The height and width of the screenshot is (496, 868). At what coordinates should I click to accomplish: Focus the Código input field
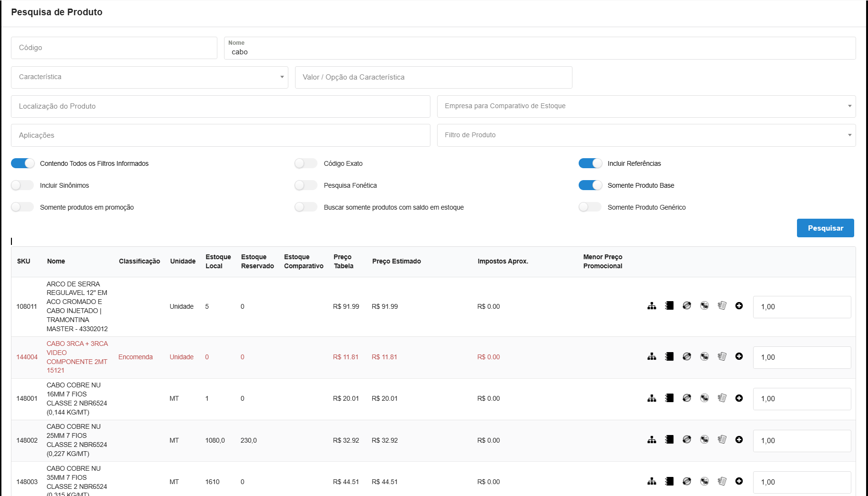tap(114, 48)
